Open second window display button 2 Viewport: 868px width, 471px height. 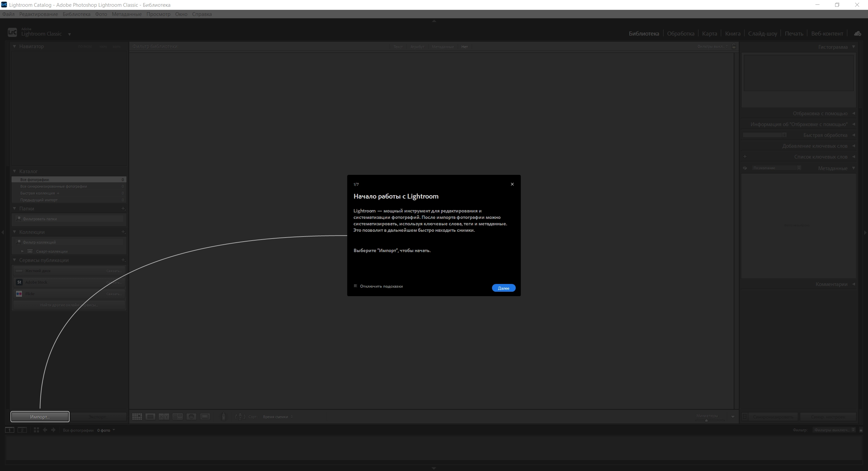[22, 430]
